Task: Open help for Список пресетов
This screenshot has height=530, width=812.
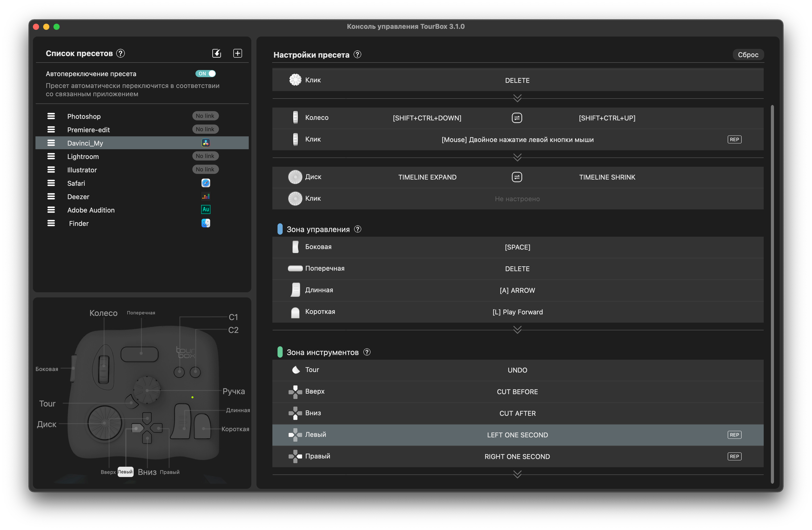Action: click(x=121, y=53)
